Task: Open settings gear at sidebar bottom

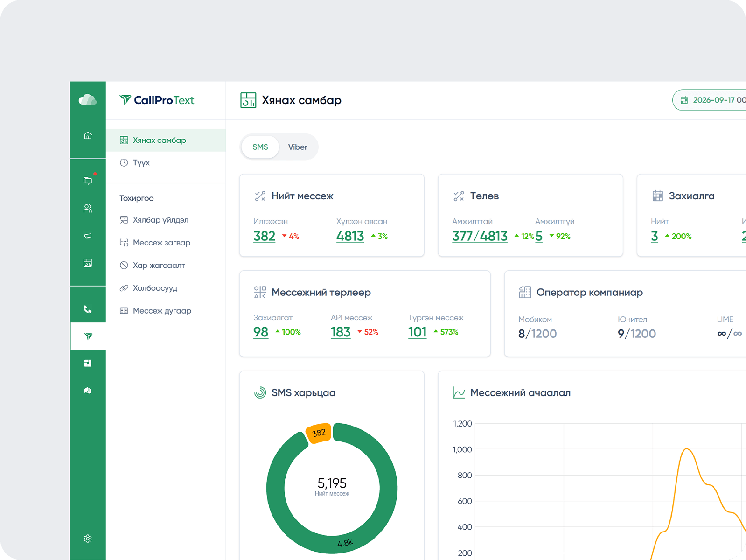Action: (x=88, y=539)
